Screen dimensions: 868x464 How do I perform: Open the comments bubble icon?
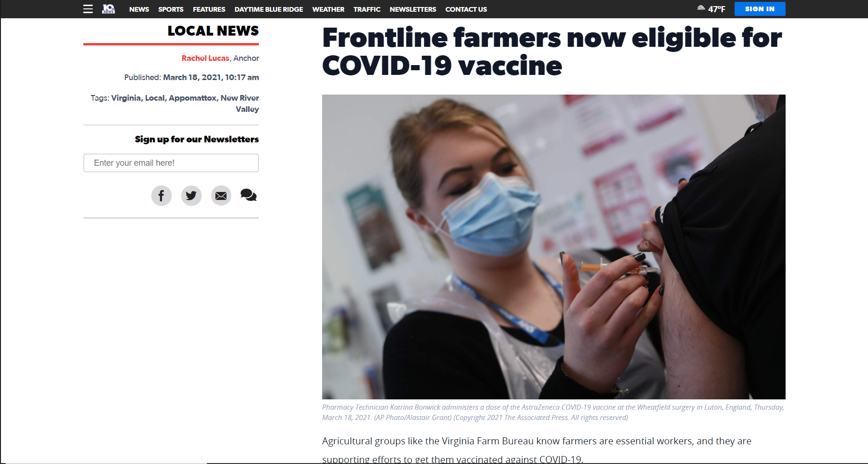click(x=249, y=195)
